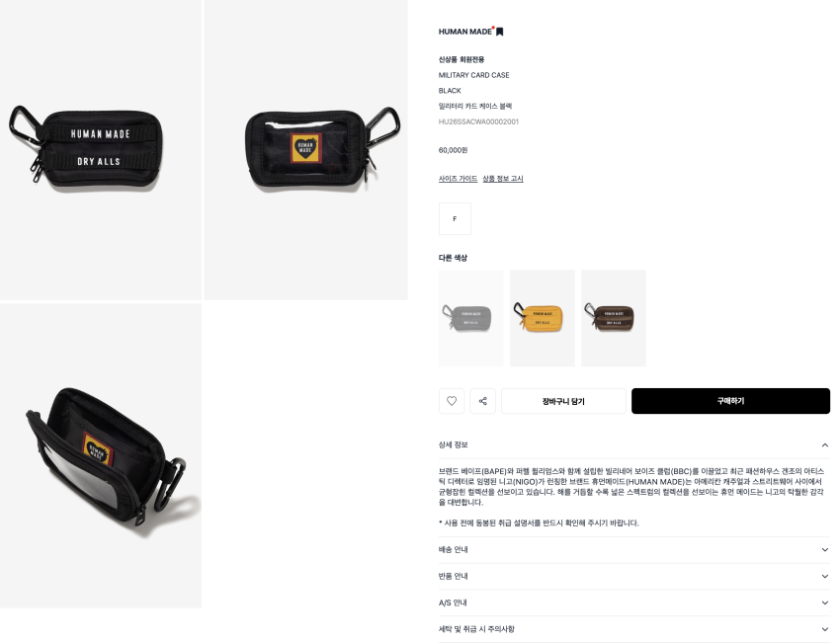The height and width of the screenshot is (643, 840).
Task: View opened card case image
Action: (101, 455)
